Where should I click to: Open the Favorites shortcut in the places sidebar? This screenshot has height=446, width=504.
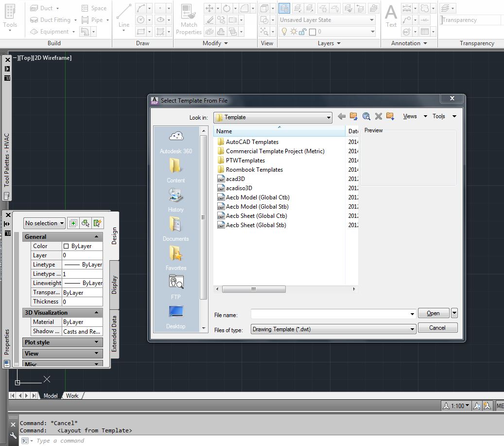coord(176,258)
